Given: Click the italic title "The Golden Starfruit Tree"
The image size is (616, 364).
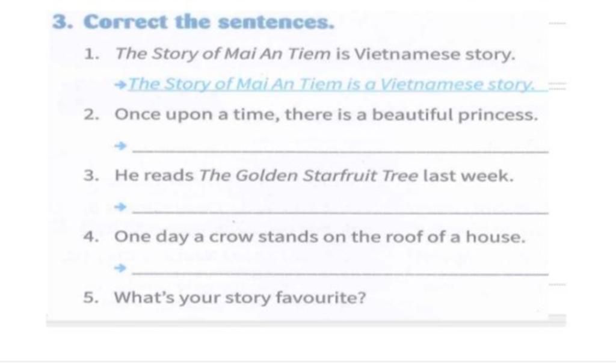Looking at the screenshot, I should [x=309, y=176].
